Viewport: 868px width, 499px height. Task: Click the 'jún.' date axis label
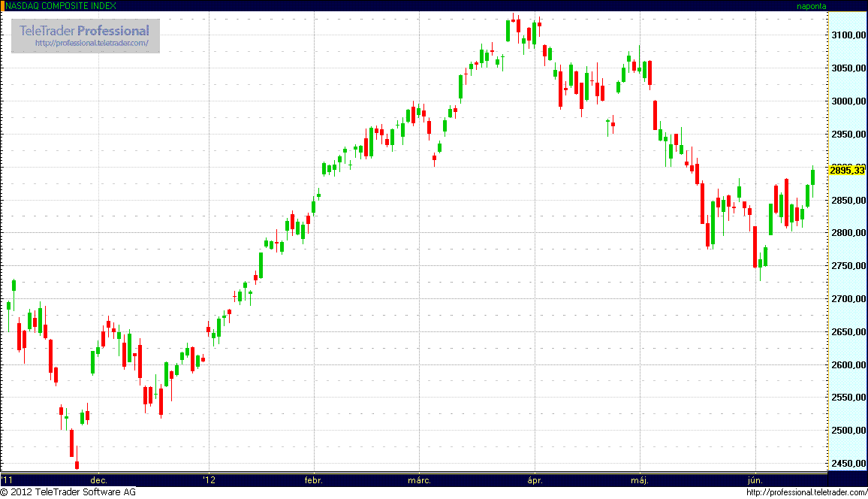coord(755,480)
